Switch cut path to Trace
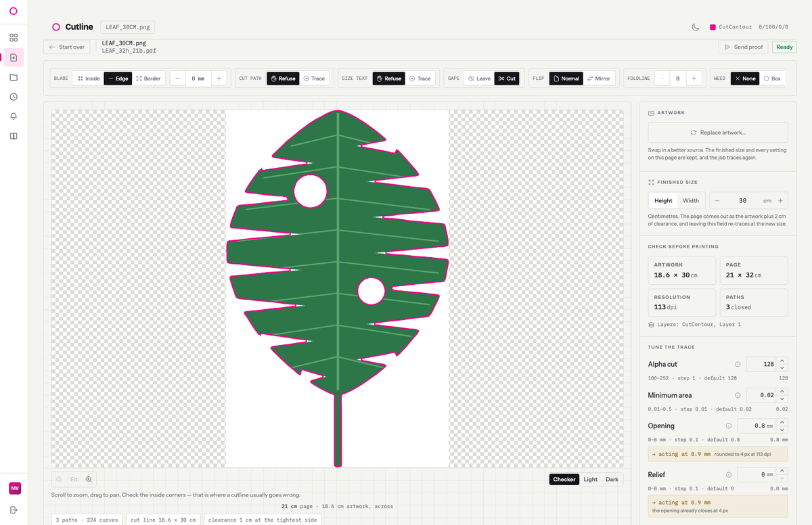 (x=313, y=78)
